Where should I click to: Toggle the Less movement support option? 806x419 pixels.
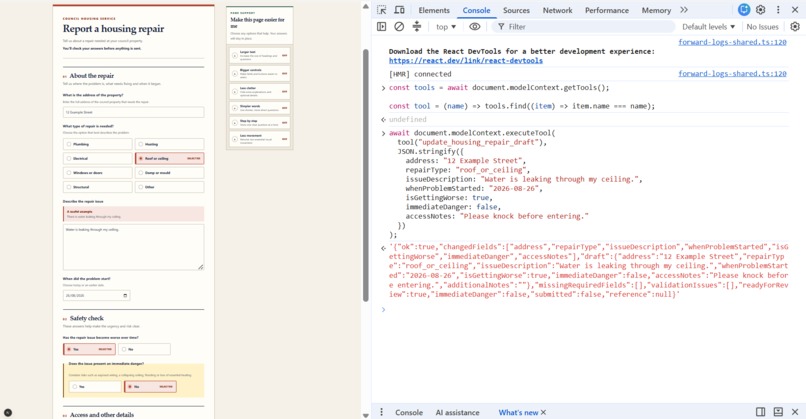click(x=260, y=138)
